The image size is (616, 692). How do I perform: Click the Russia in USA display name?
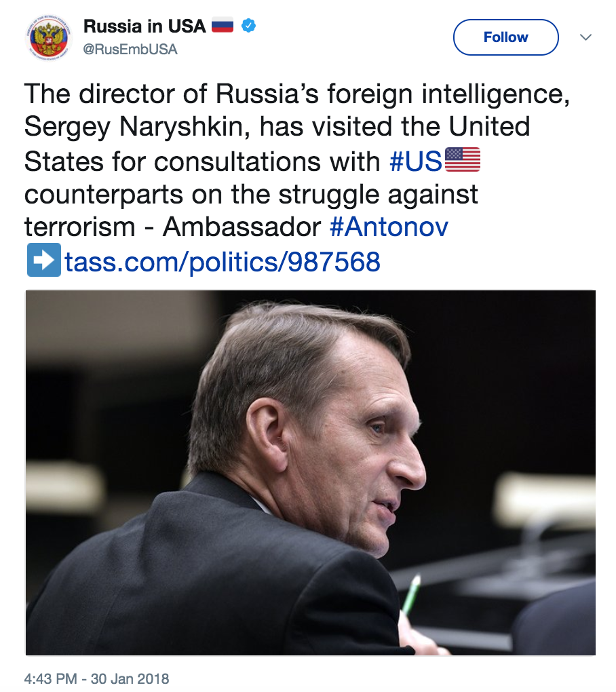click(x=145, y=26)
